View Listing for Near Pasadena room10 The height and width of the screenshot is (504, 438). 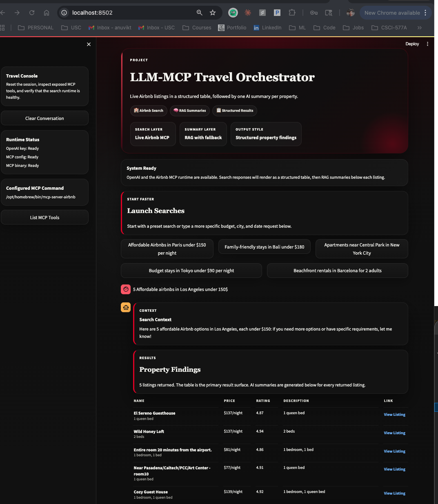(394, 469)
